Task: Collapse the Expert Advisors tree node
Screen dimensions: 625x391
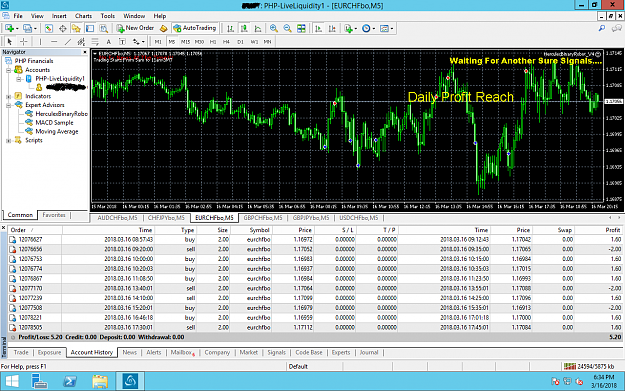Action: pyautogui.click(x=8, y=105)
